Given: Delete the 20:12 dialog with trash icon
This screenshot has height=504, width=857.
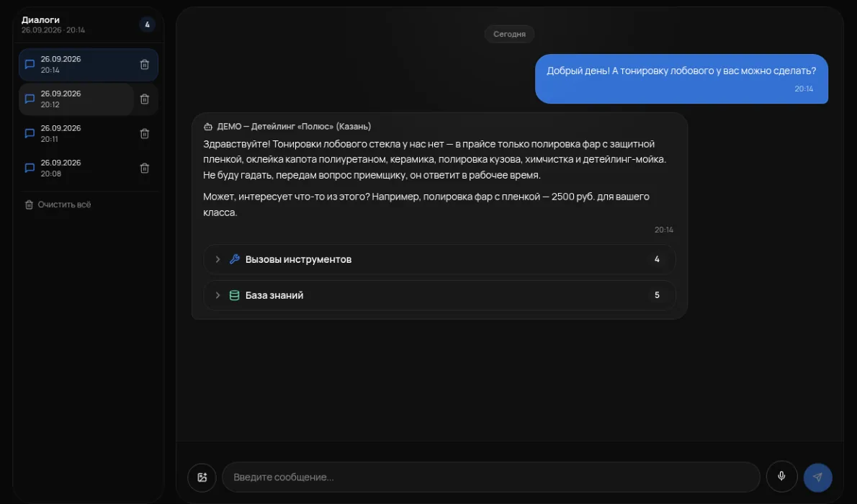Looking at the screenshot, I should tap(144, 99).
